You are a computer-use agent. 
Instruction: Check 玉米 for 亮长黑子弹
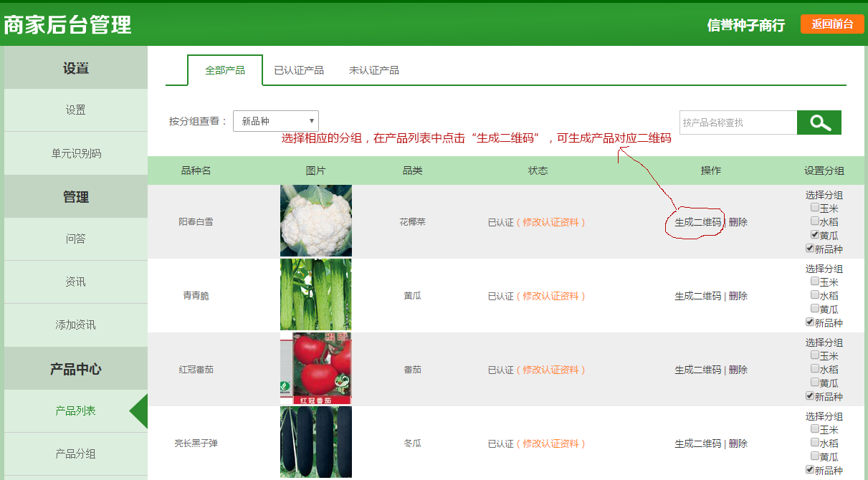(815, 428)
